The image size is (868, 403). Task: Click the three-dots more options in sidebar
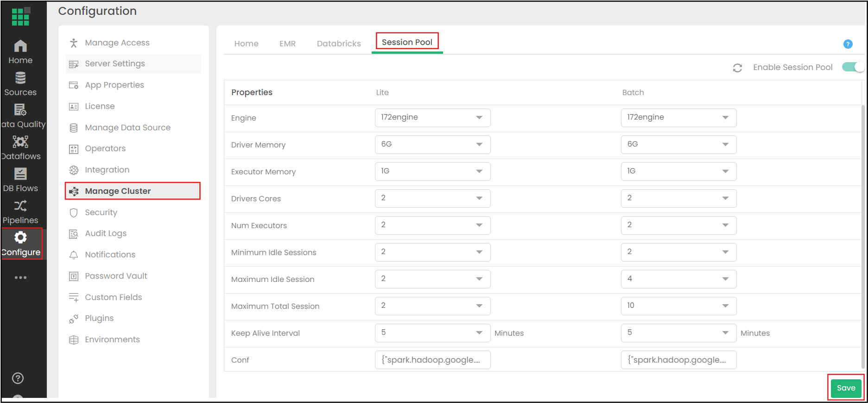20,277
